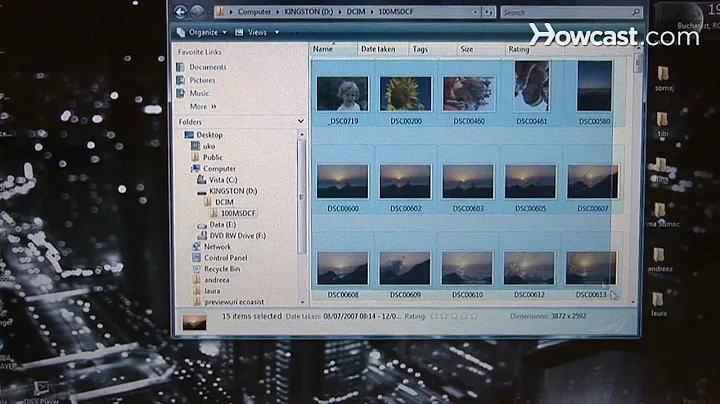Select the laura folder in tree

(212, 291)
